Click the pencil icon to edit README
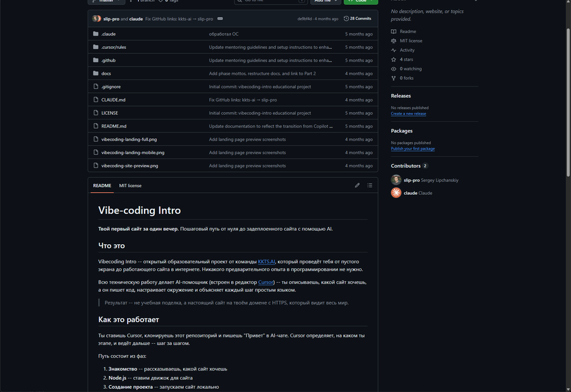Image resolution: width=571 pixels, height=392 pixels. (357, 185)
